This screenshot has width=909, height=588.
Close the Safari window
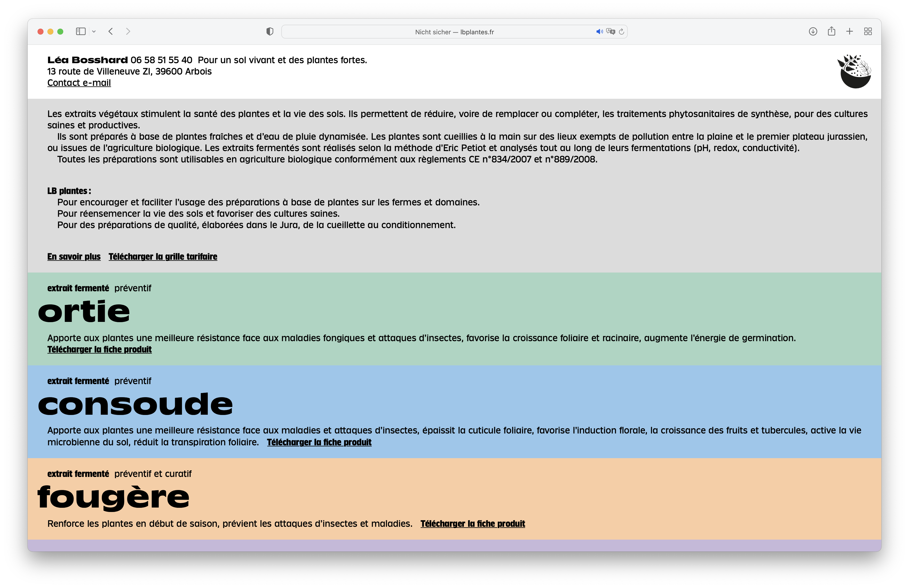[x=41, y=32]
